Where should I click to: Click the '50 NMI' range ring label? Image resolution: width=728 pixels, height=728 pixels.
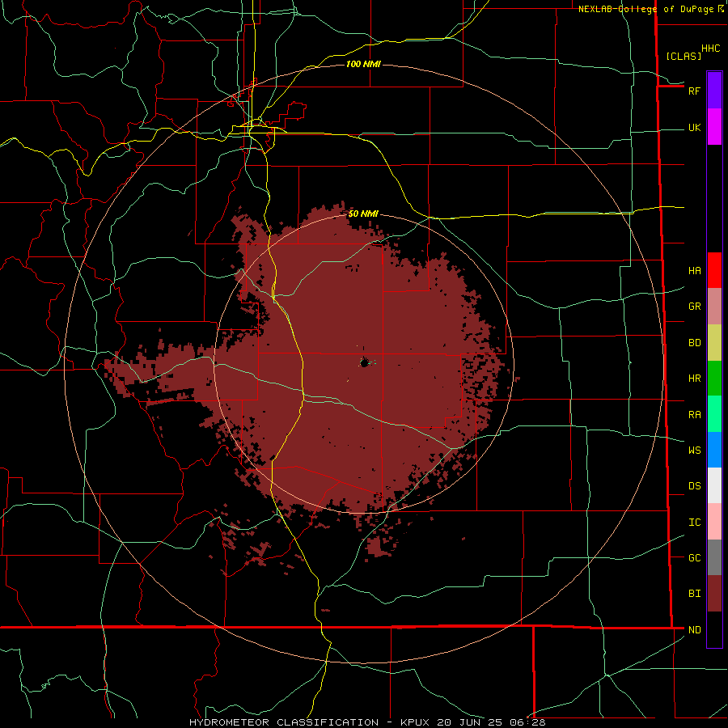pyautogui.click(x=363, y=214)
